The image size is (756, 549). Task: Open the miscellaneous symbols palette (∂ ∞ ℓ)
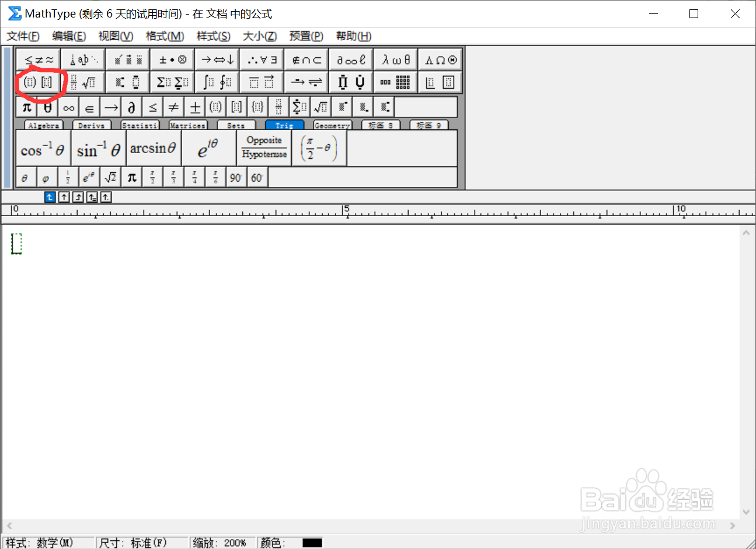(351, 60)
